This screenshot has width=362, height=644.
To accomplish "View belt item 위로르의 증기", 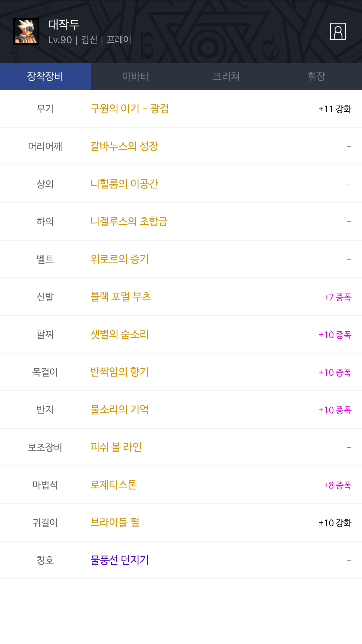I will point(120,259).
